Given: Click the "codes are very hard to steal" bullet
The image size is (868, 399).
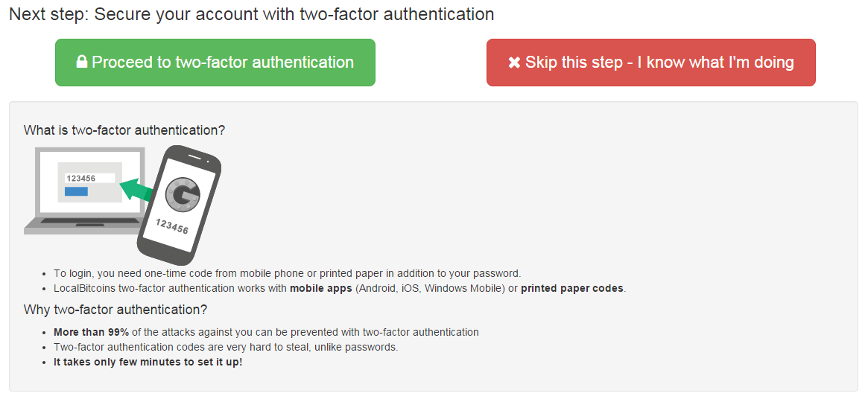Looking at the screenshot, I should (x=226, y=347).
